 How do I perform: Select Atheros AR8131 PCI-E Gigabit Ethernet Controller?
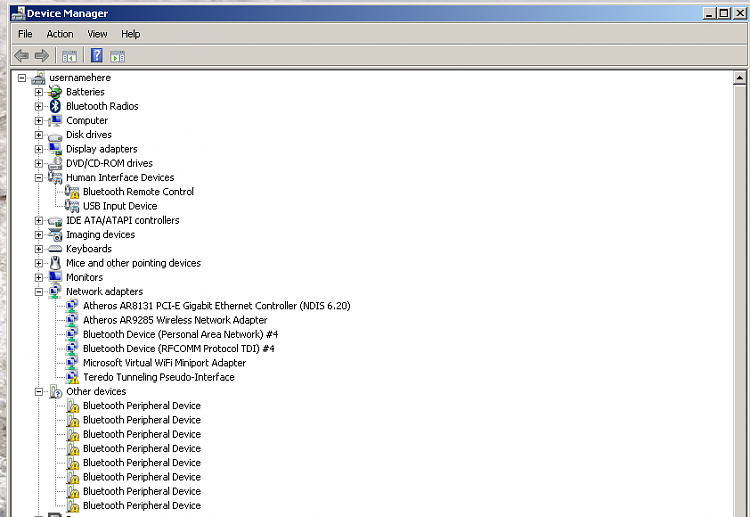click(x=217, y=306)
